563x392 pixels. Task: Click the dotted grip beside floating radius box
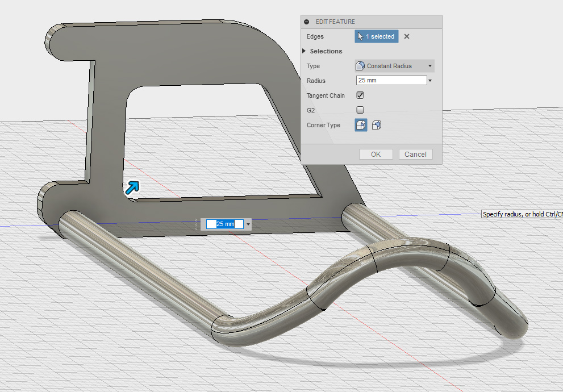[197, 224]
